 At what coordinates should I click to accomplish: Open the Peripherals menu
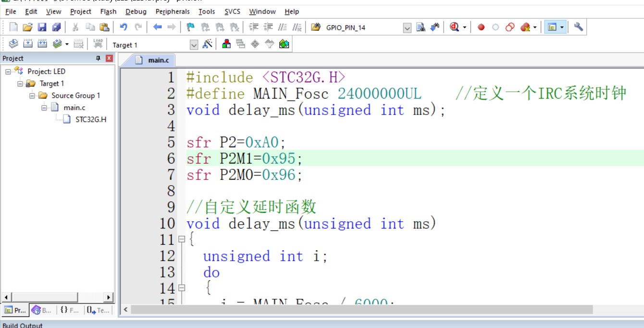pyautogui.click(x=173, y=11)
